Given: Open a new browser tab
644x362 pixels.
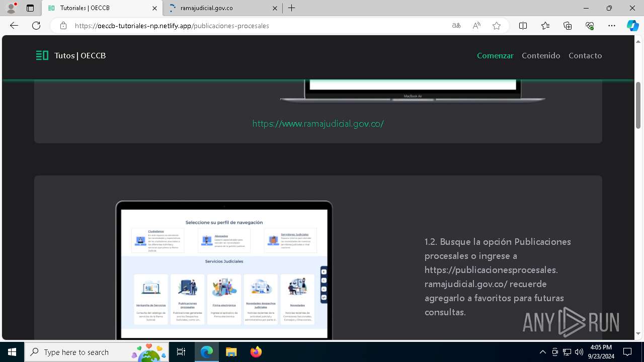Looking at the screenshot, I should pyautogui.click(x=292, y=8).
